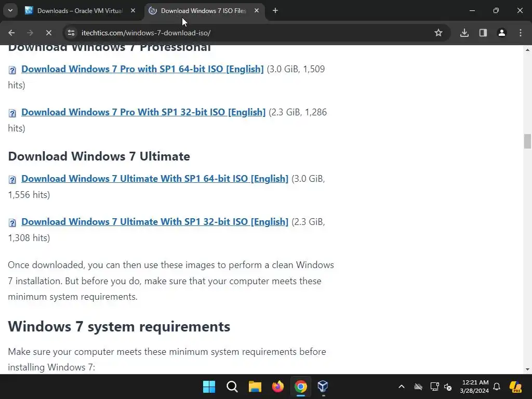This screenshot has width=532, height=399.
Task: Click file icon beside Pro 32-bit link
Action: coord(12,113)
